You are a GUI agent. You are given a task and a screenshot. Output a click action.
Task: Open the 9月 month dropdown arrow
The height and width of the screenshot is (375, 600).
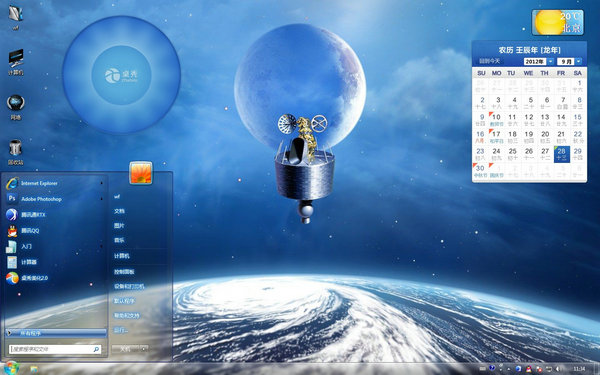click(x=579, y=61)
